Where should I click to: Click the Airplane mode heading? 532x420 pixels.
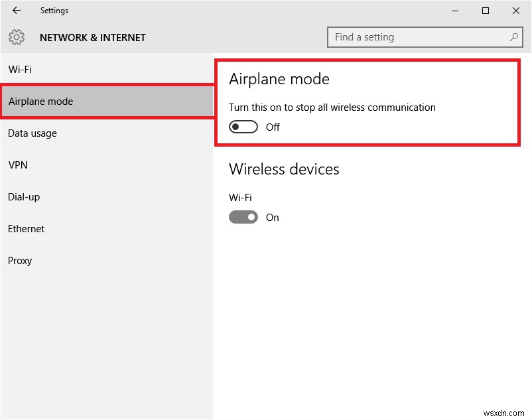[x=279, y=79]
